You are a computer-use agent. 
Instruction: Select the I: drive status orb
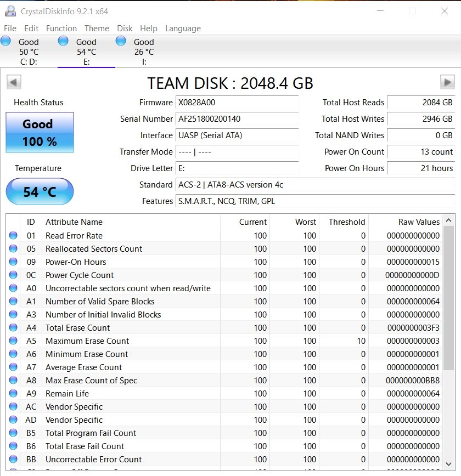pyautogui.click(x=121, y=41)
